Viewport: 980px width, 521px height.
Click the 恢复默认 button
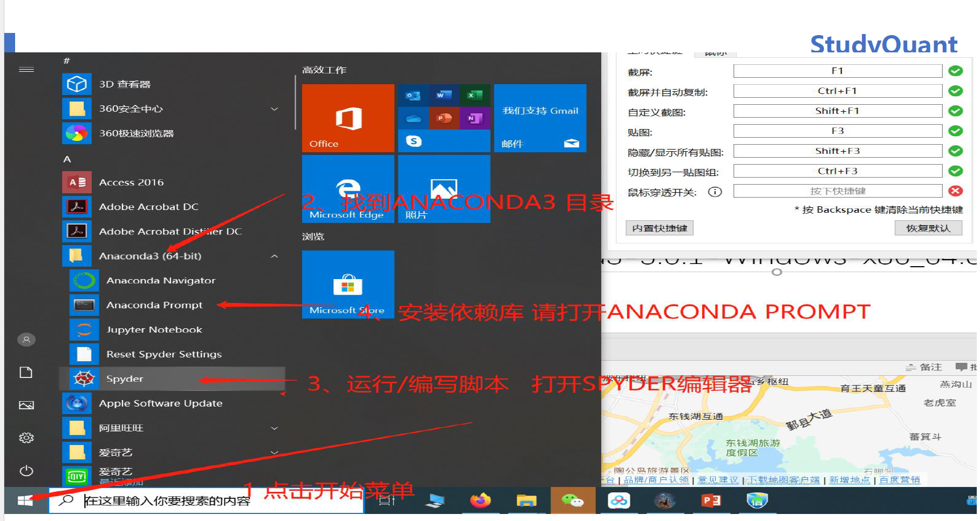tap(928, 228)
